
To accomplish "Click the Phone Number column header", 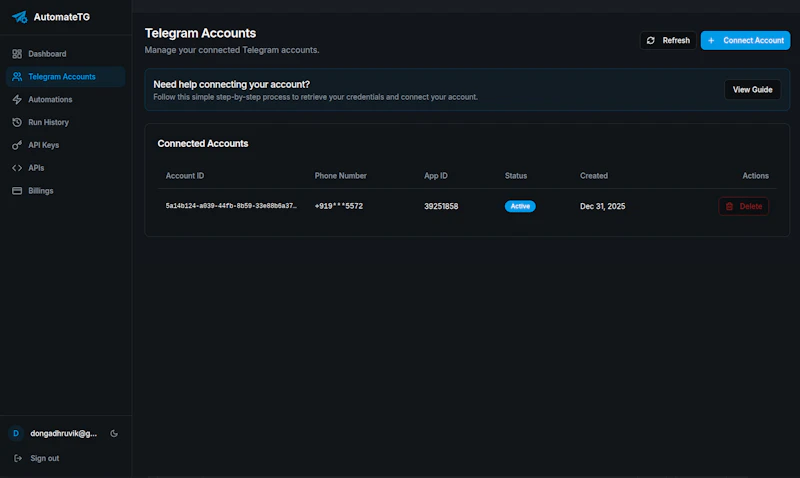I will click(340, 175).
